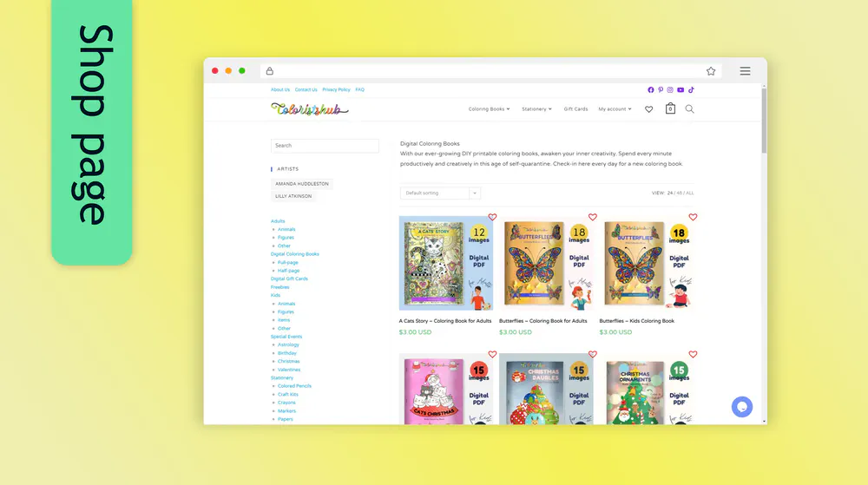Open Figures under Adults category
868x485 pixels.
[x=286, y=238]
